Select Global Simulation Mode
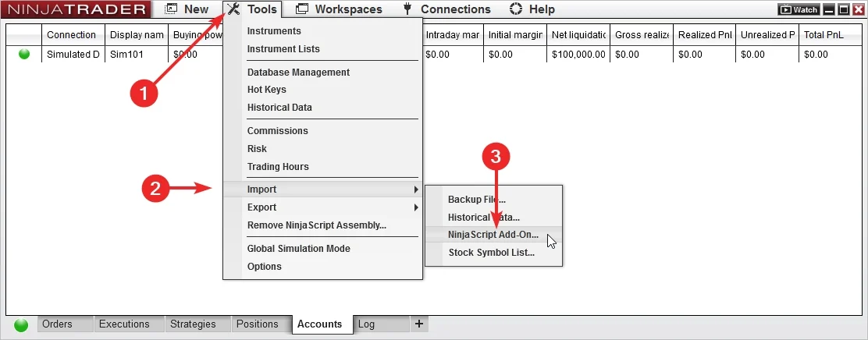868x340 pixels. 298,249
